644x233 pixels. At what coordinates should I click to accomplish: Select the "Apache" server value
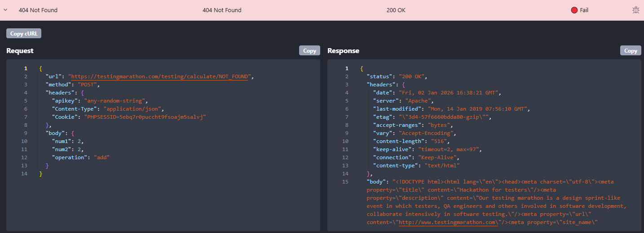coord(420,101)
